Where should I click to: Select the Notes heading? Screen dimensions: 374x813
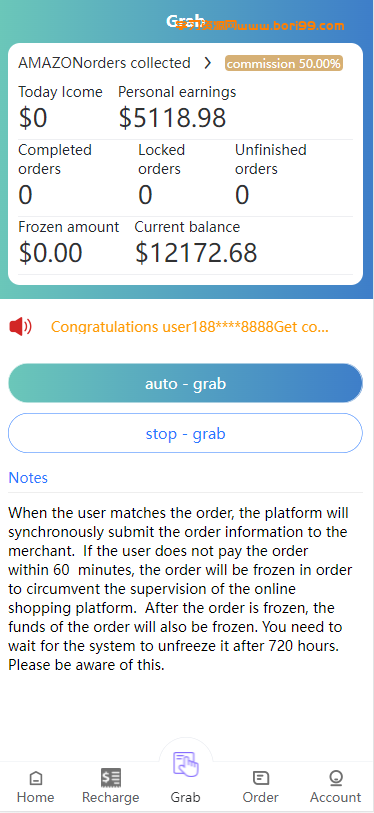[x=28, y=478]
